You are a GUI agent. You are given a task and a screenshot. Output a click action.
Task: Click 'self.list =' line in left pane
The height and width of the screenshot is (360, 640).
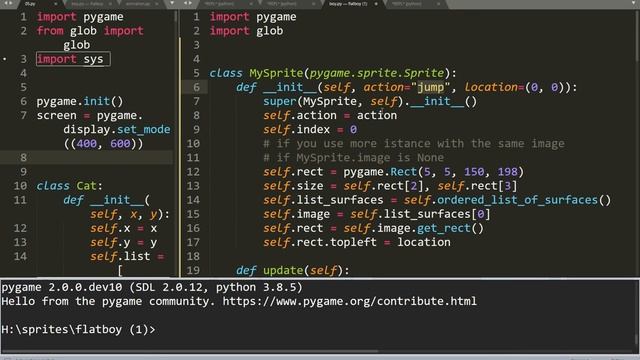tap(127, 256)
